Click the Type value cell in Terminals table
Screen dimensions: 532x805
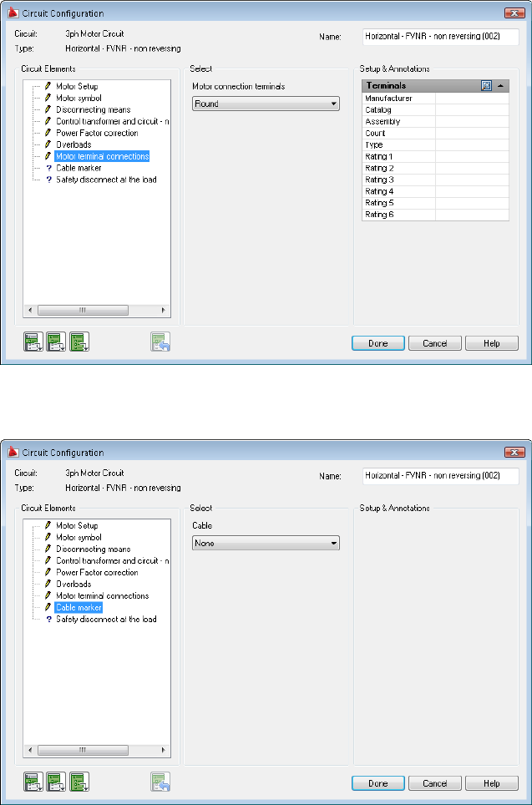coord(472,144)
